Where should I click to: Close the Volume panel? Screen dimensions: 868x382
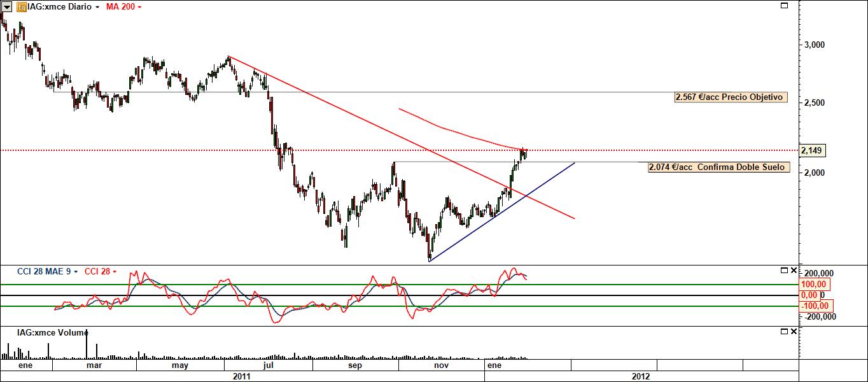[x=794, y=332]
